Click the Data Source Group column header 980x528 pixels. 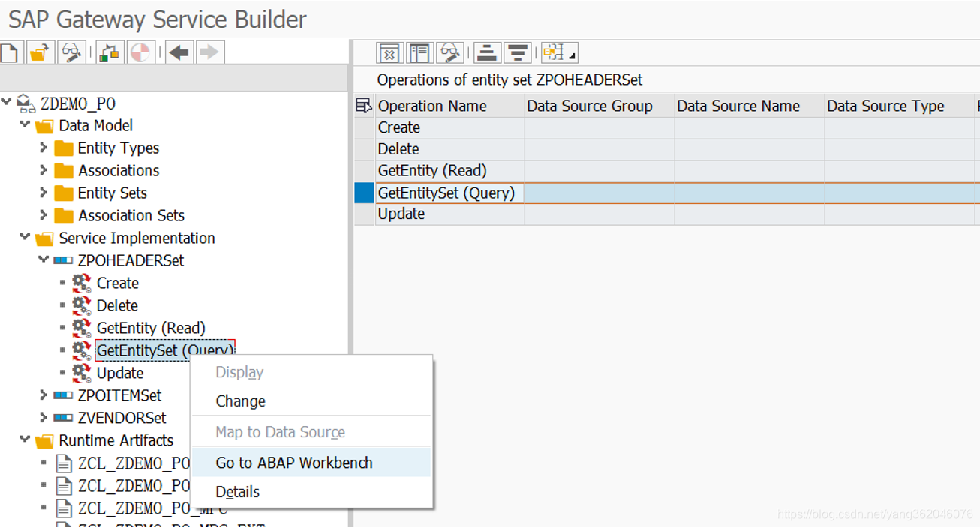coord(600,106)
